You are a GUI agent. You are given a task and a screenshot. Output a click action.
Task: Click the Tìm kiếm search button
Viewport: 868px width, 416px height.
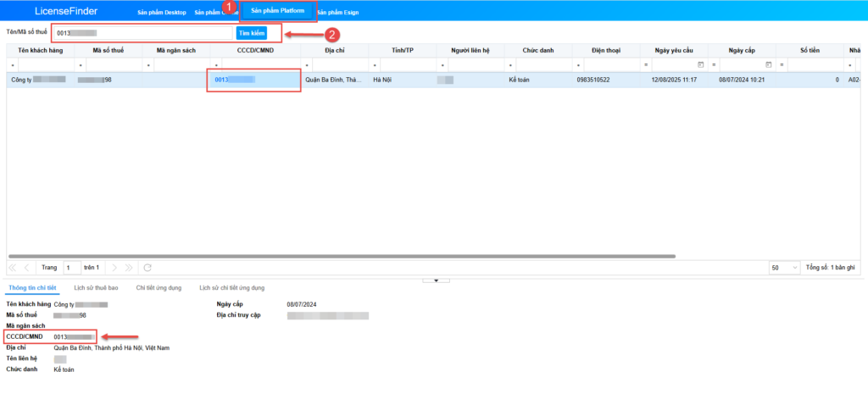[251, 33]
